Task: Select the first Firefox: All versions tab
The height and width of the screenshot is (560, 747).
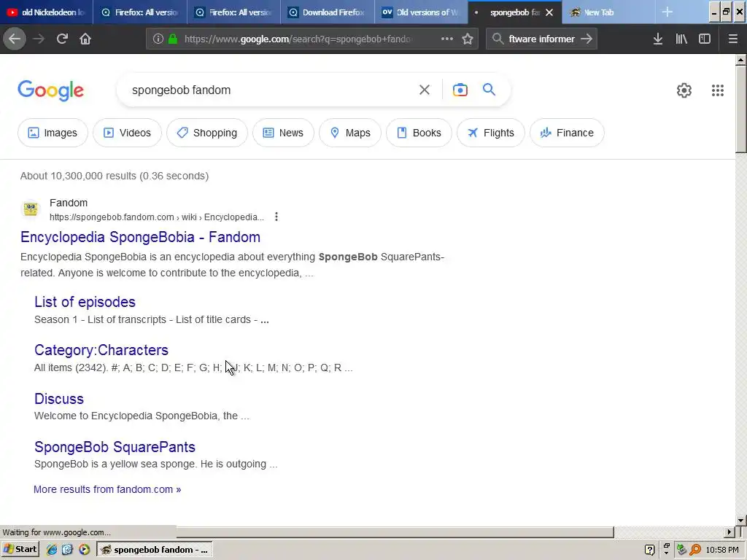Action: (139, 12)
